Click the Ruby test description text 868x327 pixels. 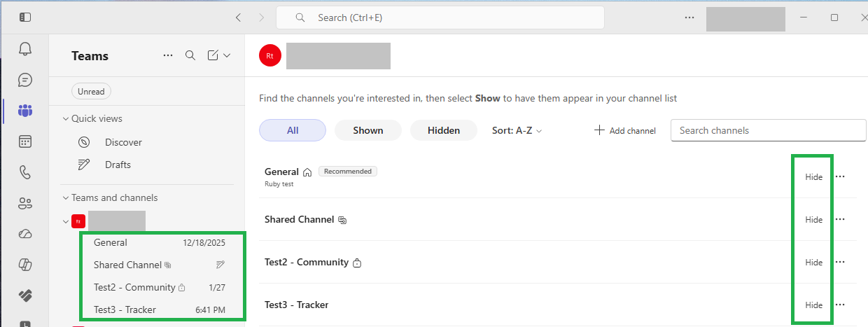pos(279,184)
